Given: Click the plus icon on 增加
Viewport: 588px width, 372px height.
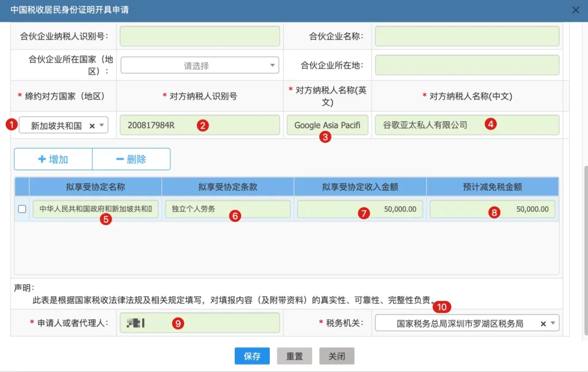Looking at the screenshot, I should click(x=42, y=159).
